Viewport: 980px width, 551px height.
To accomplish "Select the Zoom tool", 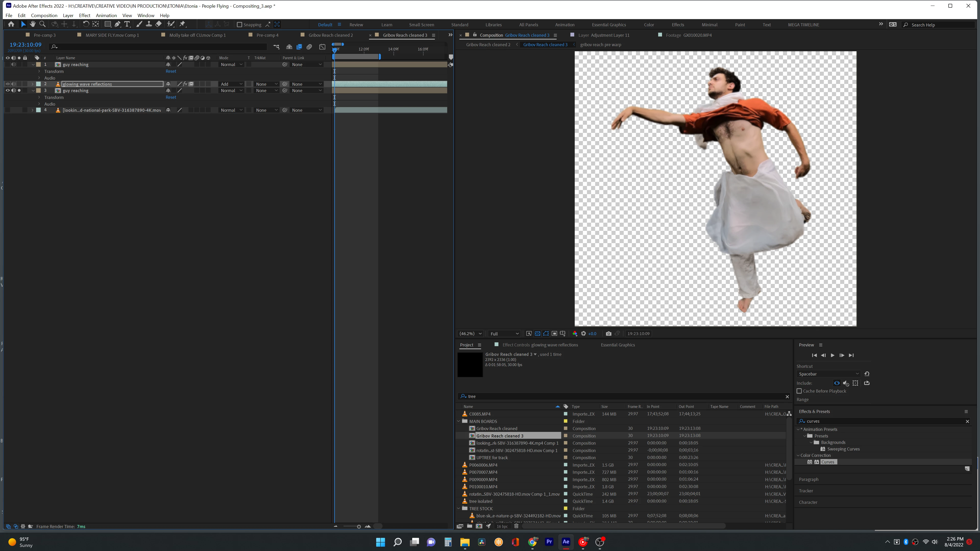I will [x=43, y=24].
